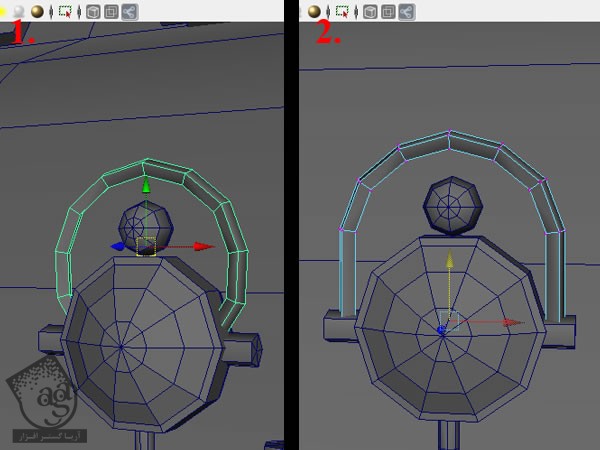The height and width of the screenshot is (450, 600).
Task: Click the blue Z-axis handle in panel 1
Action: tap(118, 246)
